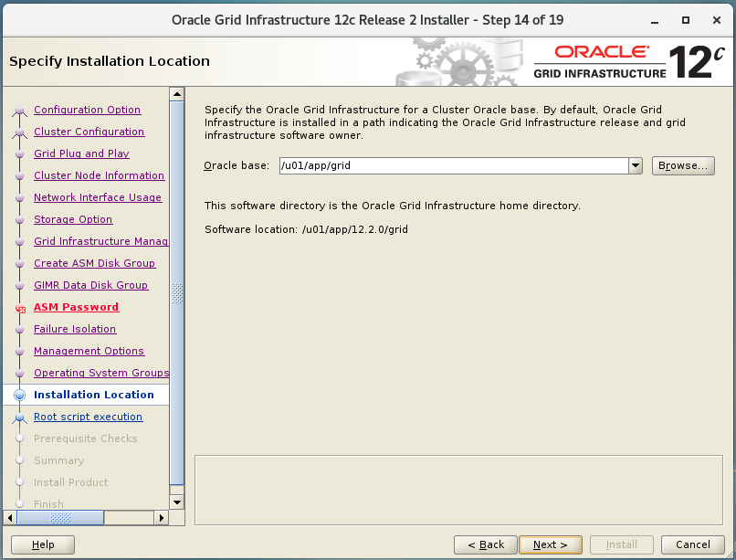
Task: Go Back to previous step
Action: pos(486,544)
